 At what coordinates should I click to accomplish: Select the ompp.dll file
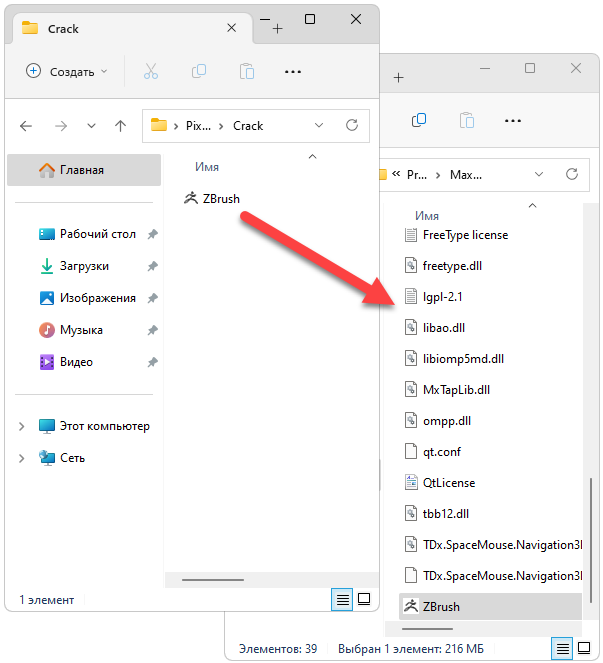click(438, 421)
